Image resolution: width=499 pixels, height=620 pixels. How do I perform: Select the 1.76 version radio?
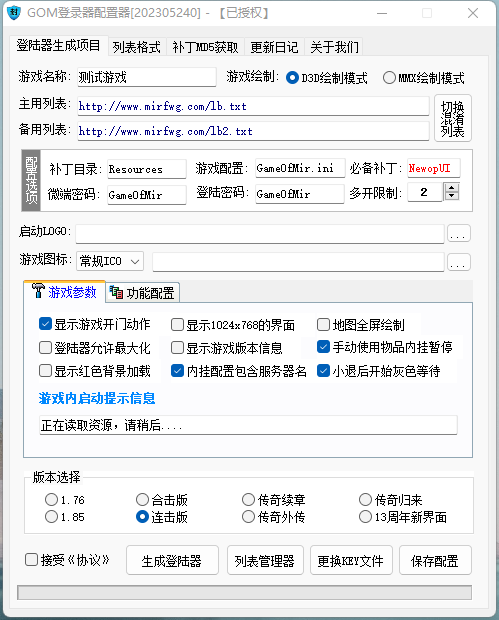coord(51,499)
